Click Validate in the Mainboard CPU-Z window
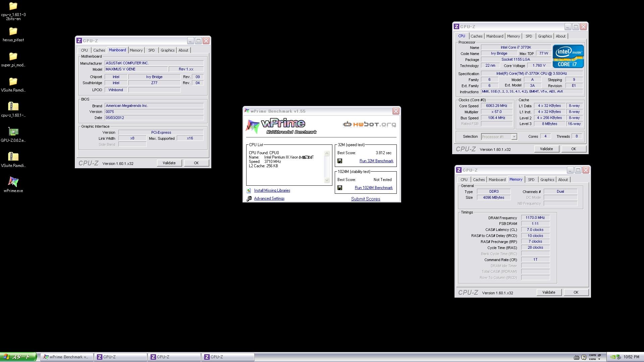The height and width of the screenshot is (362, 644). pos(169,163)
